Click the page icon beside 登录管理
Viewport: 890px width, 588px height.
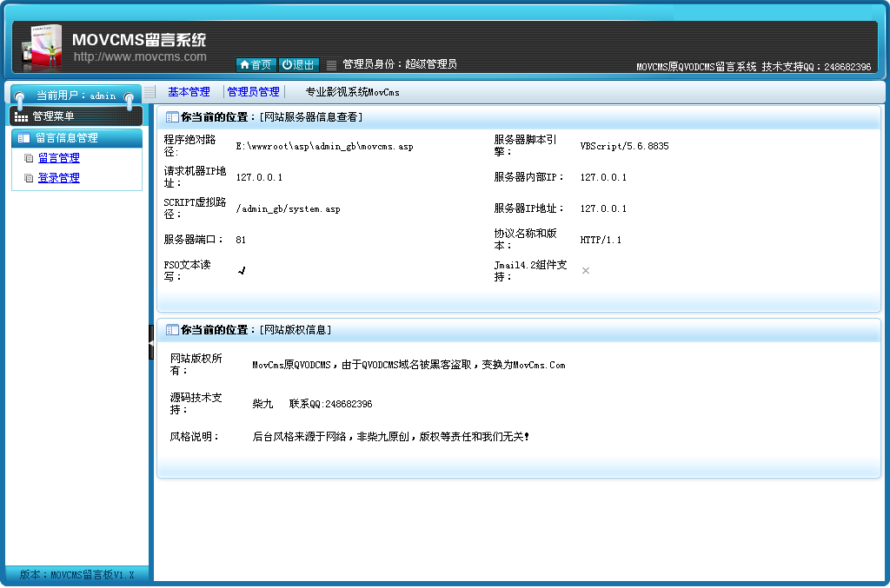pos(29,178)
